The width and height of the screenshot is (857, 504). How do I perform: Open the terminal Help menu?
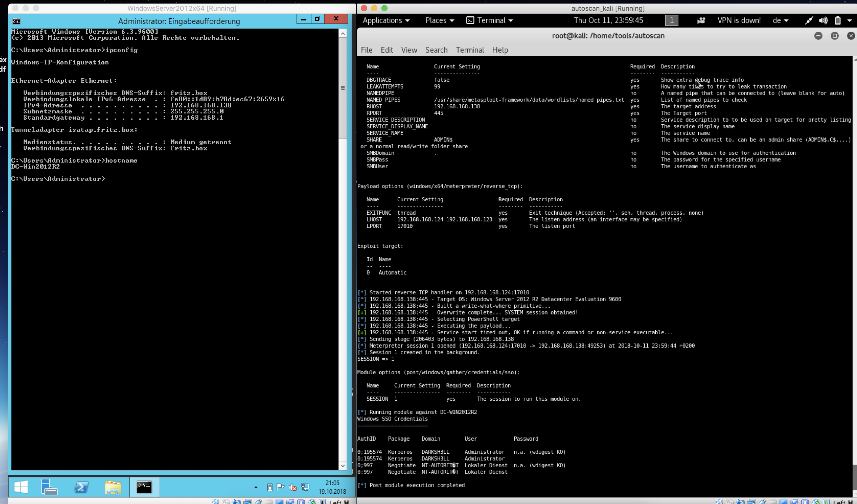(x=500, y=50)
